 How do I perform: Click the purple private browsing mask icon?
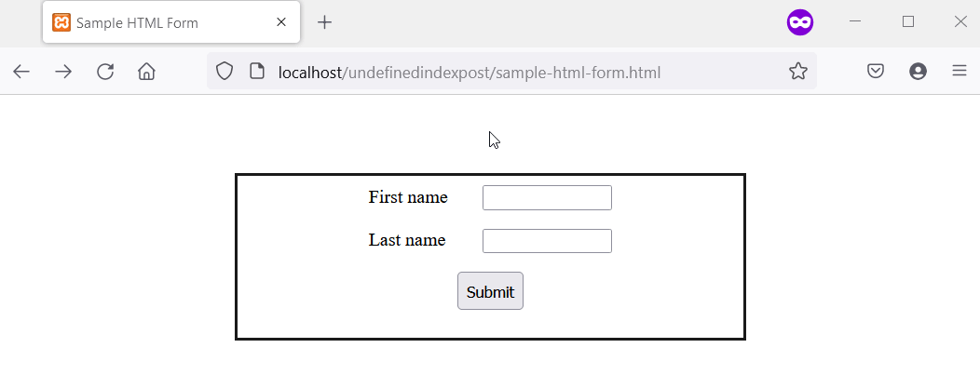click(799, 22)
